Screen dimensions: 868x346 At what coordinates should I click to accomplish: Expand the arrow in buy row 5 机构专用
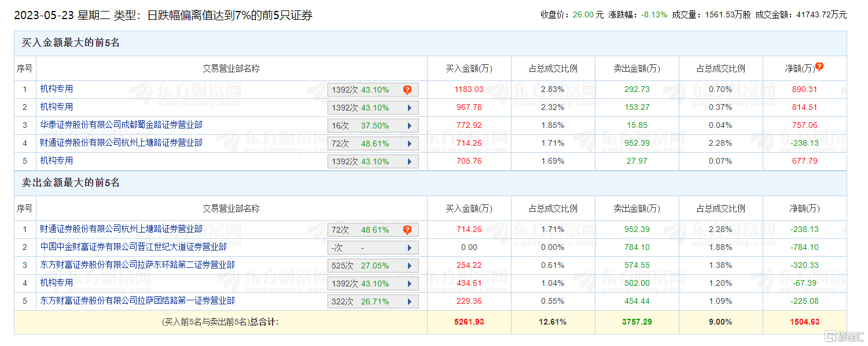pos(410,161)
